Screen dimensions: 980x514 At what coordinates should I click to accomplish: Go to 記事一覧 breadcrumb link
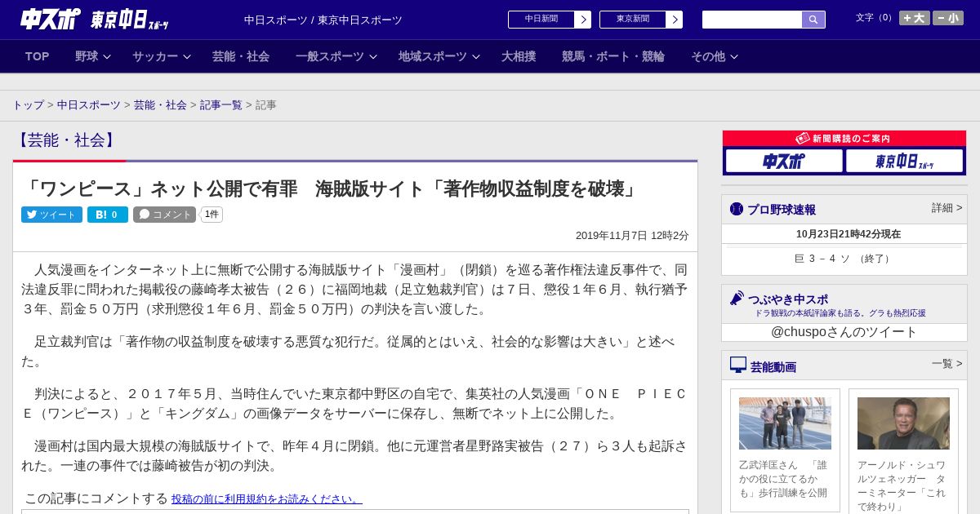221,105
